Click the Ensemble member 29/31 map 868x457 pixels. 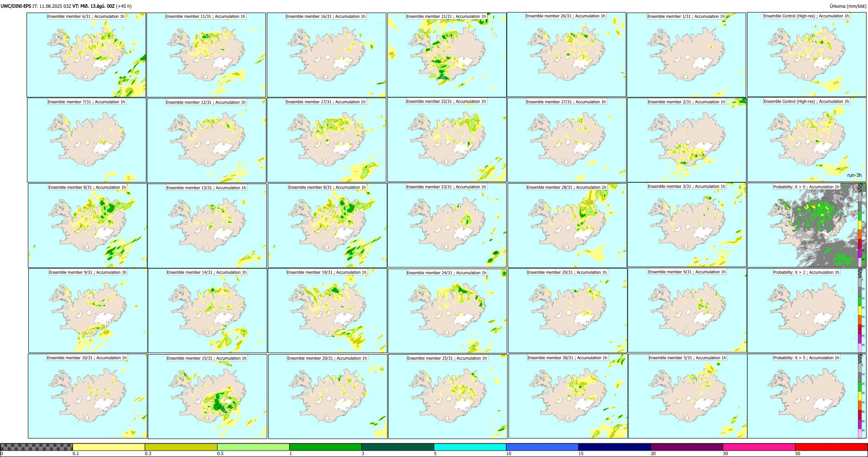coord(568,311)
